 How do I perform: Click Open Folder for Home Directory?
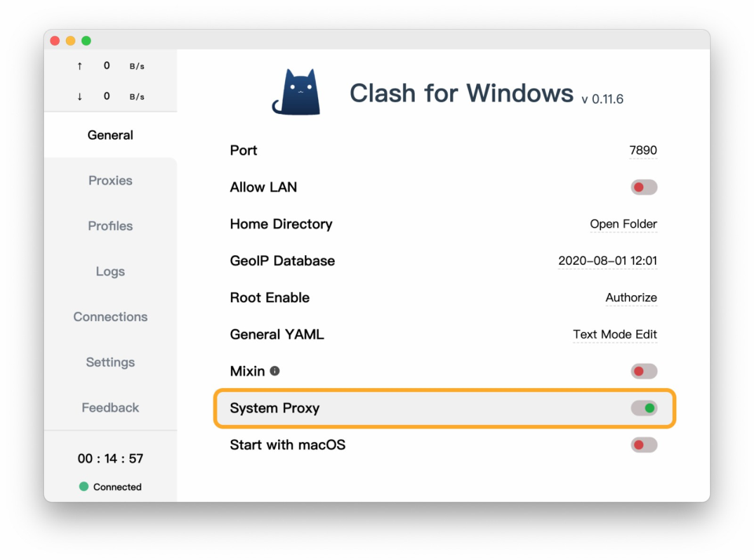tap(624, 224)
